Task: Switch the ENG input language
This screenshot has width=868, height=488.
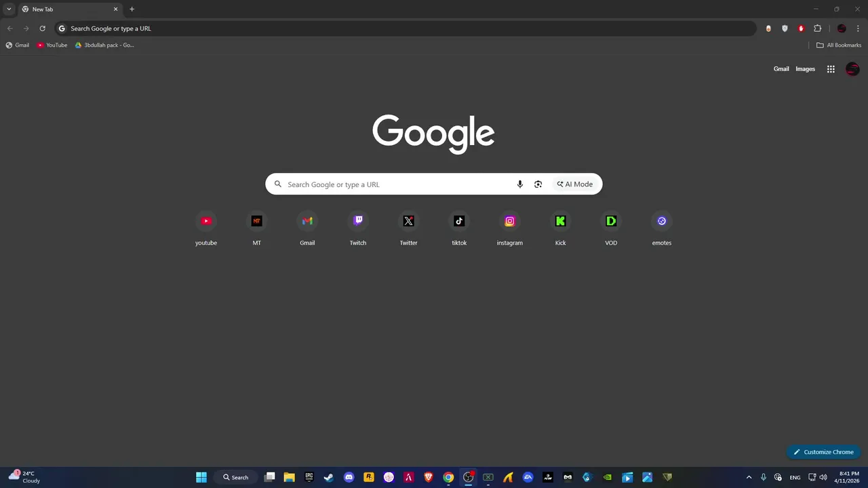Action: click(x=795, y=477)
